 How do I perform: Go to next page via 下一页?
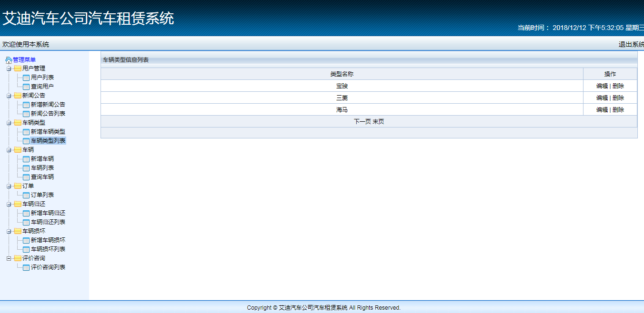point(362,122)
